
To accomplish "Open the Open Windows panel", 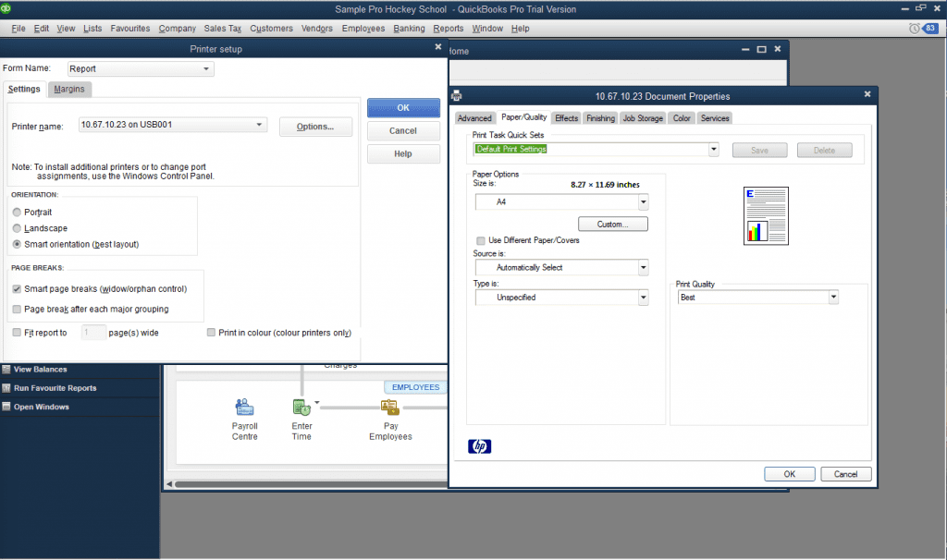I will [x=43, y=407].
